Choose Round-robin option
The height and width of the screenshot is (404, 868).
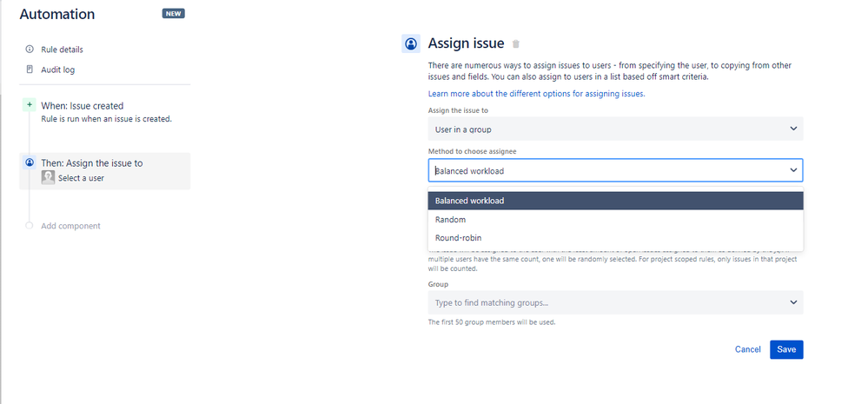pos(615,238)
